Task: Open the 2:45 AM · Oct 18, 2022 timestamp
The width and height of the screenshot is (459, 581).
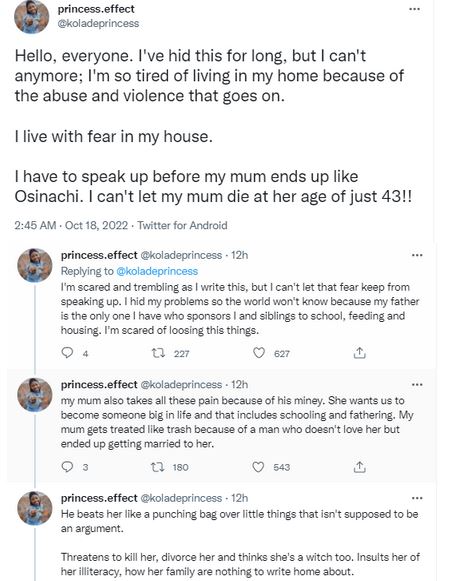Action: tap(71, 225)
